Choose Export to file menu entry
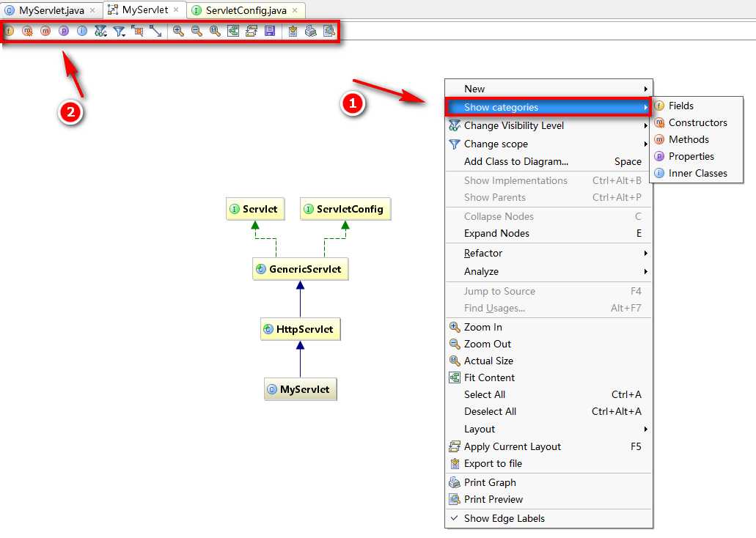 [548, 463]
